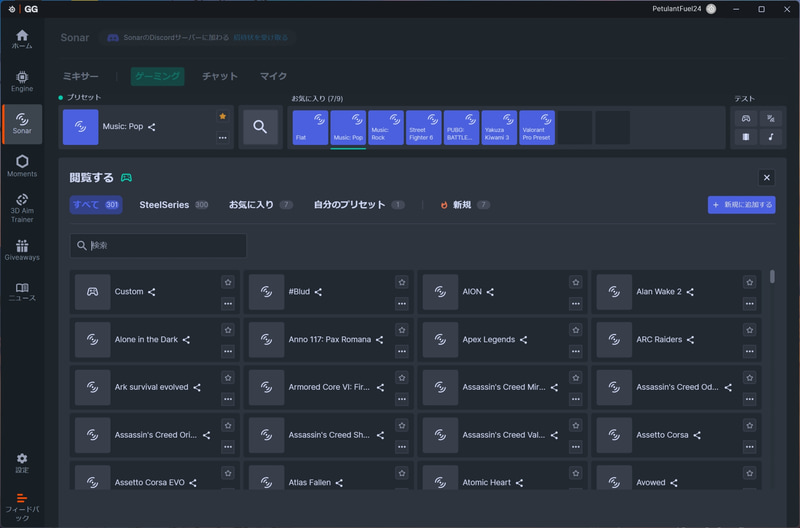The height and width of the screenshot is (528, 800).
Task: Select the Armored Core VI preset icon
Action: point(266,387)
